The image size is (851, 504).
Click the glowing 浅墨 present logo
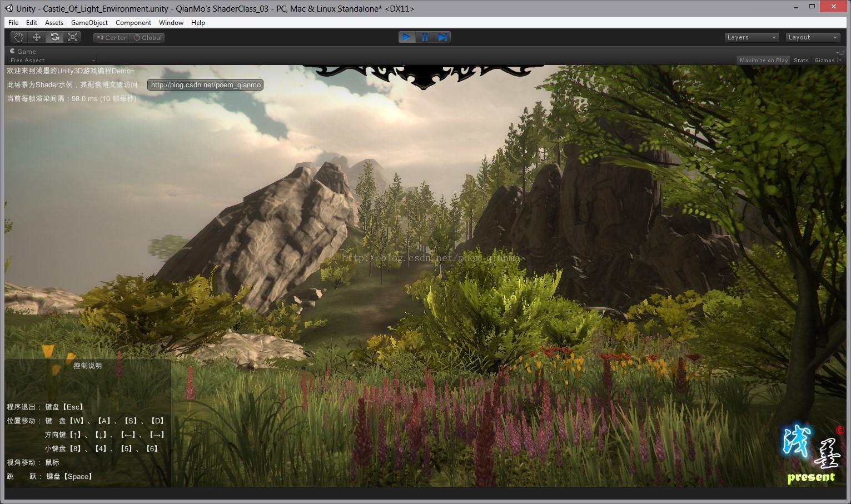pos(812,455)
